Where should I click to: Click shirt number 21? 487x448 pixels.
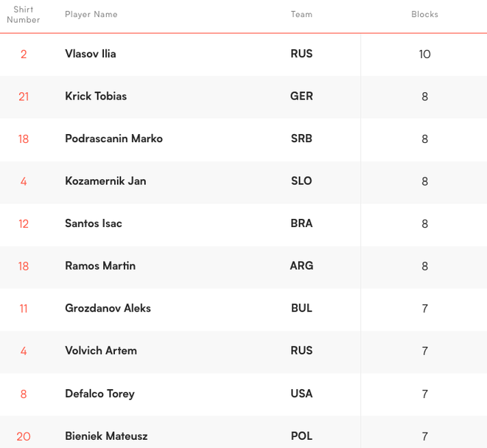tap(24, 97)
